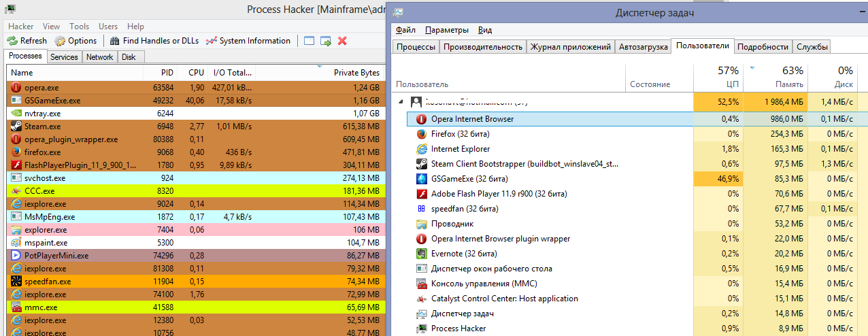Click Adobe Flash Player icon in Task Manager
The height and width of the screenshot is (336, 868).
421,193
